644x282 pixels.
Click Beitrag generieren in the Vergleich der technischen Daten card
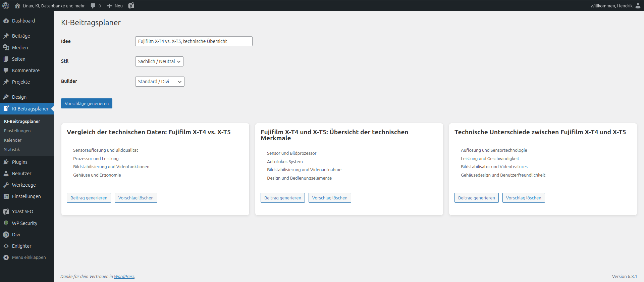[89, 198]
